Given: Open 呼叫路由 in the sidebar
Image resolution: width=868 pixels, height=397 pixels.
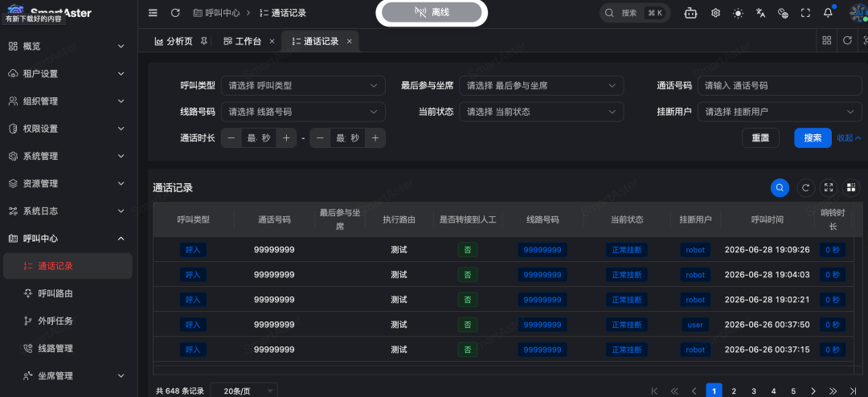Looking at the screenshot, I should [x=68, y=293].
